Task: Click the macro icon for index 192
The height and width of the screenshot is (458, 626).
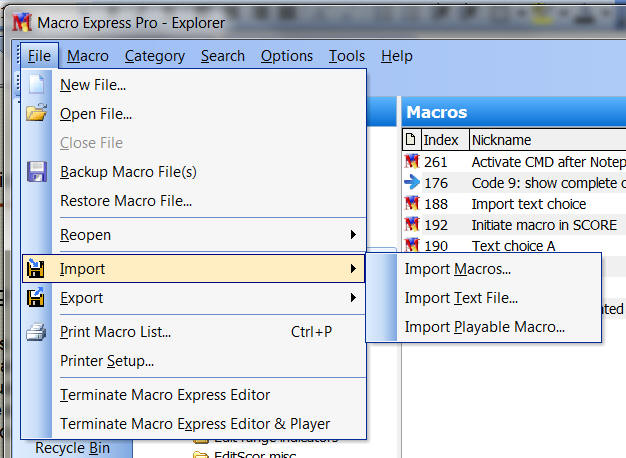Action: [x=412, y=224]
